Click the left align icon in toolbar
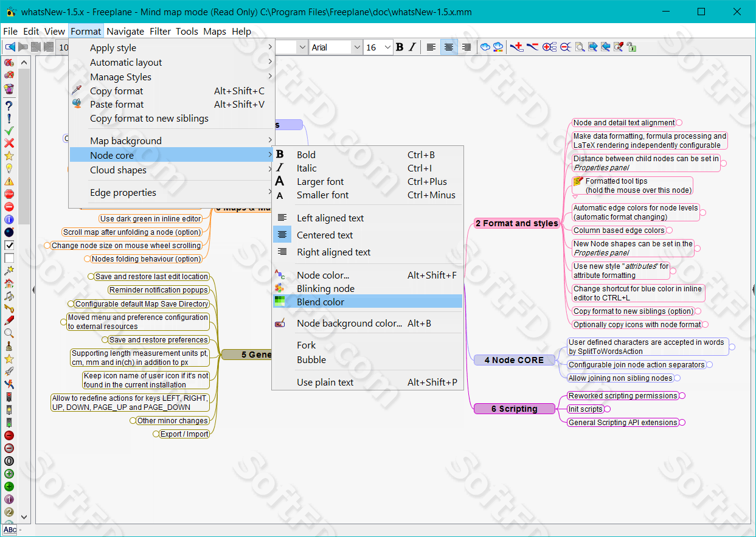This screenshot has height=537, width=756. point(431,47)
